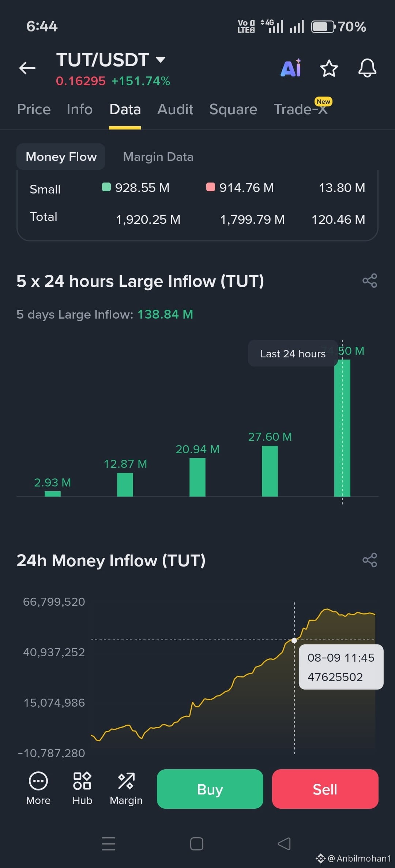The height and width of the screenshot is (868, 395).
Task: Open price alert bell icon
Action: 367,68
